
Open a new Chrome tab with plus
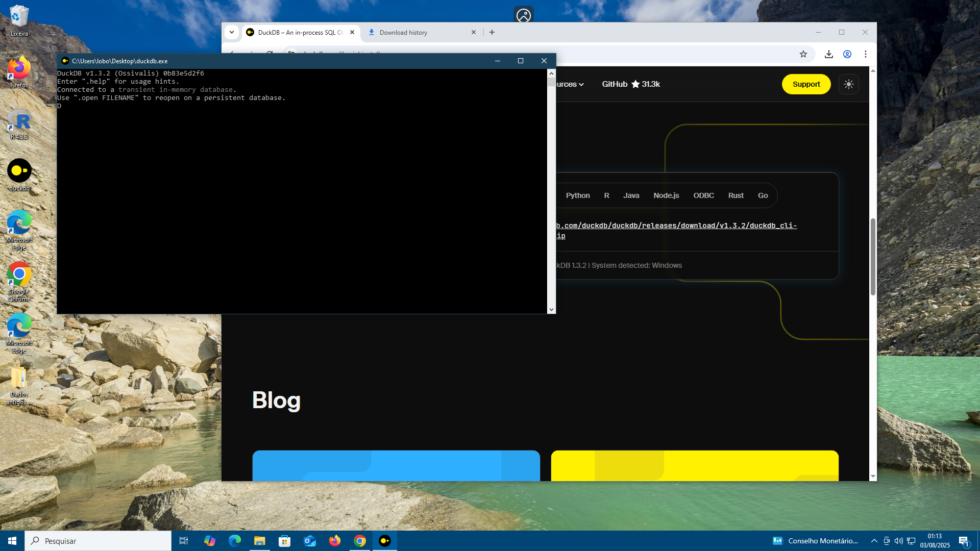point(492,32)
